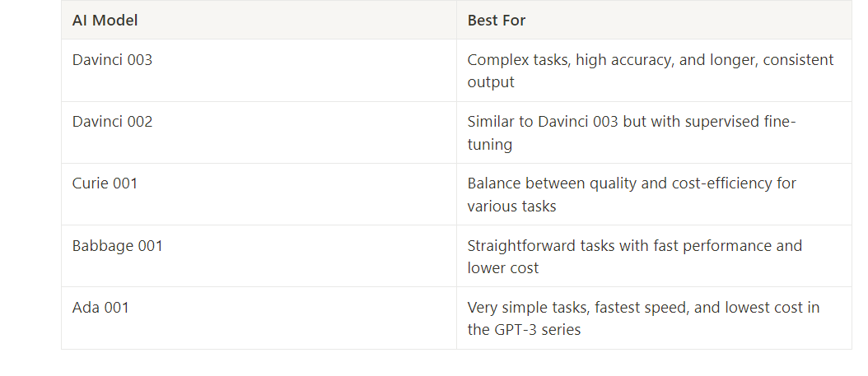Select the 'Davinci 002' model cell
The image size is (868, 376).
[x=112, y=122]
